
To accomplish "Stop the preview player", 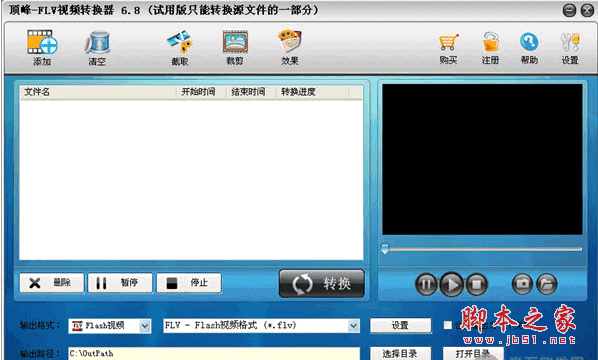I will click(x=477, y=284).
